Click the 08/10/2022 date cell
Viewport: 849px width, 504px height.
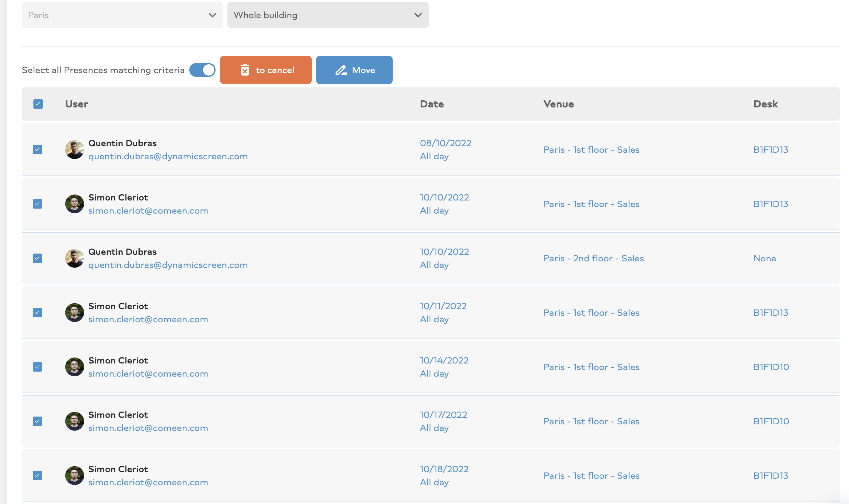[445, 143]
